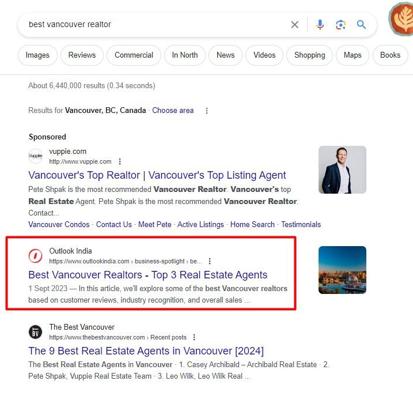Open the realtor portrait thumbnail
Viewport: 413px width, 400px height.
tap(342, 170)
